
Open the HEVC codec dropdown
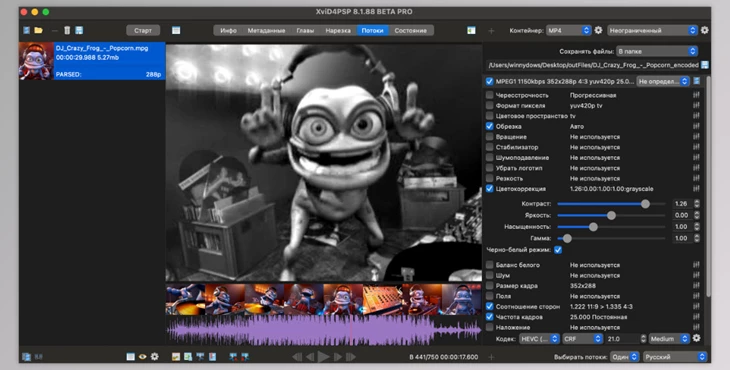point(539,339)
